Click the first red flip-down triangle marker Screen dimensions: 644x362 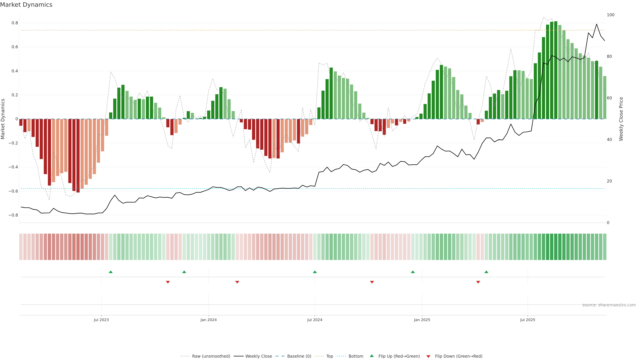[x=168, y=282]
